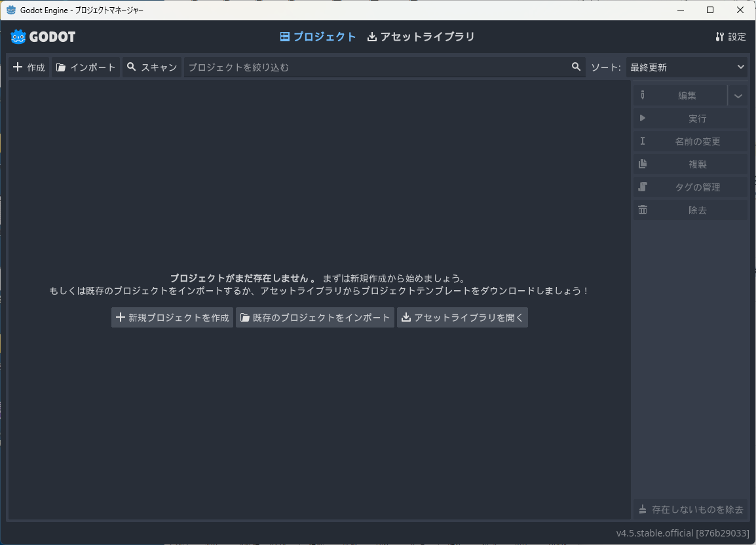
Task: Expand the arrow next to 編集
Action: click(x=738, y=96)
